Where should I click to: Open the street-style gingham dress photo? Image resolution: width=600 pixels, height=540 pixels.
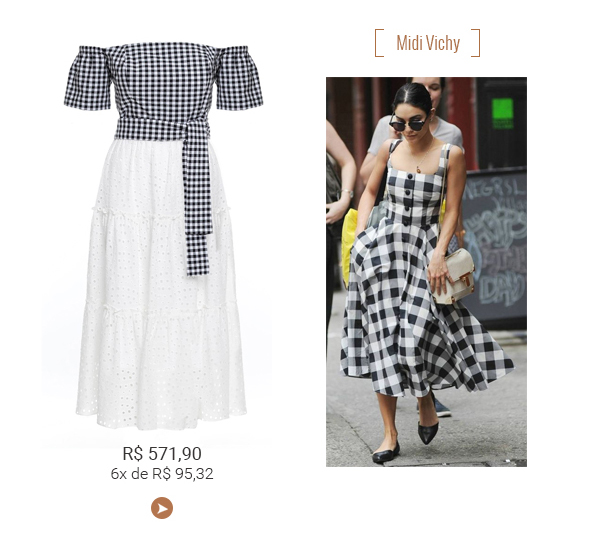[x=426, y=272]
